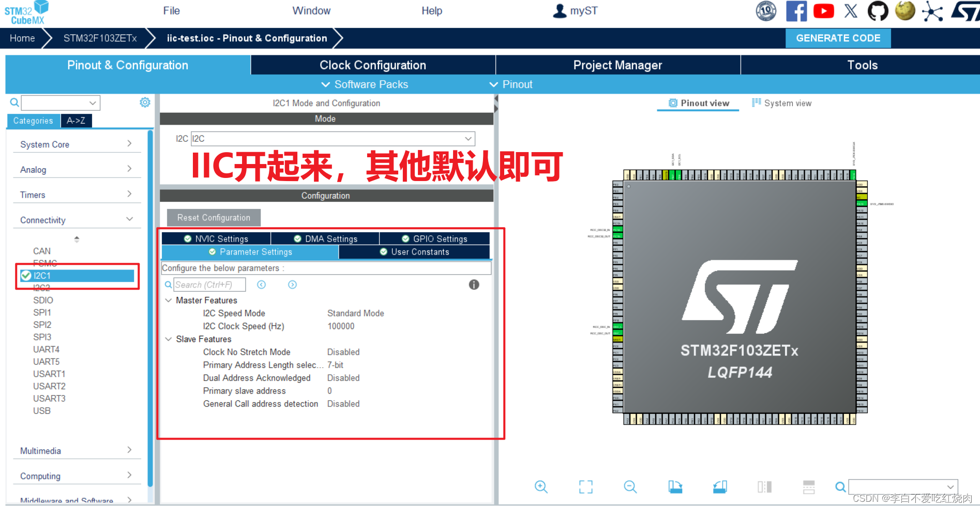
Task: Open the Facebook icon link
Action: [x=796, y=11]
